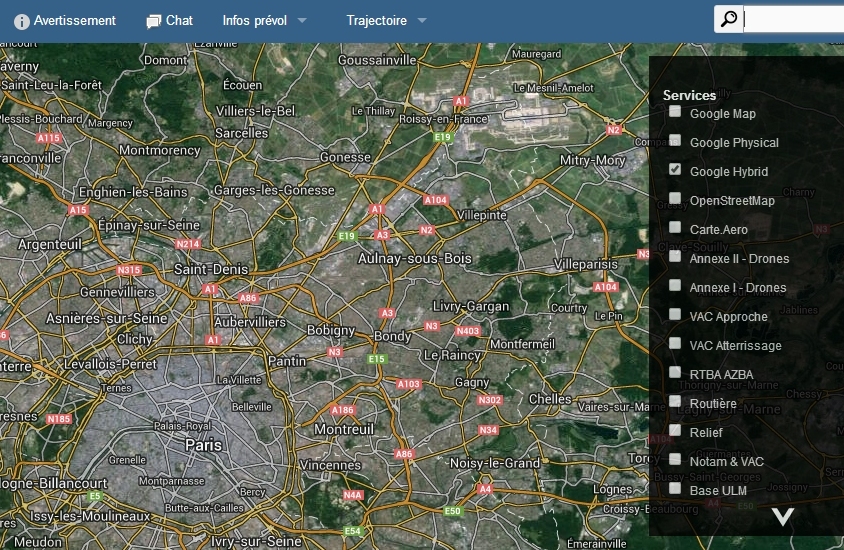Click the Carte.Aero label text
This screenshot has width=844, height=550.
point(719,230)
